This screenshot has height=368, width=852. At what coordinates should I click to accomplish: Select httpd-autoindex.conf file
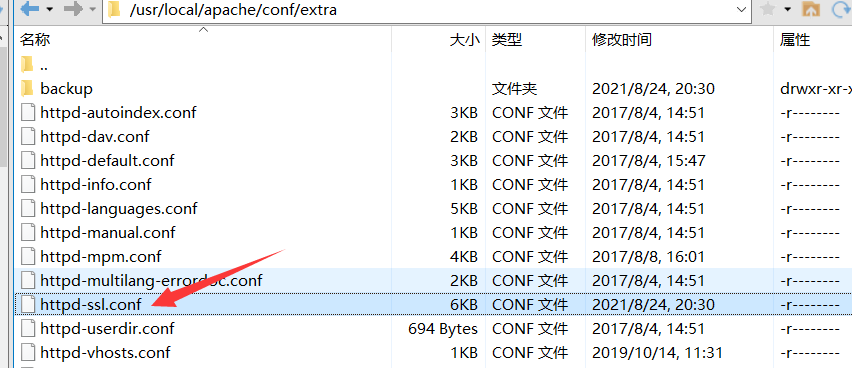(118, 113)
